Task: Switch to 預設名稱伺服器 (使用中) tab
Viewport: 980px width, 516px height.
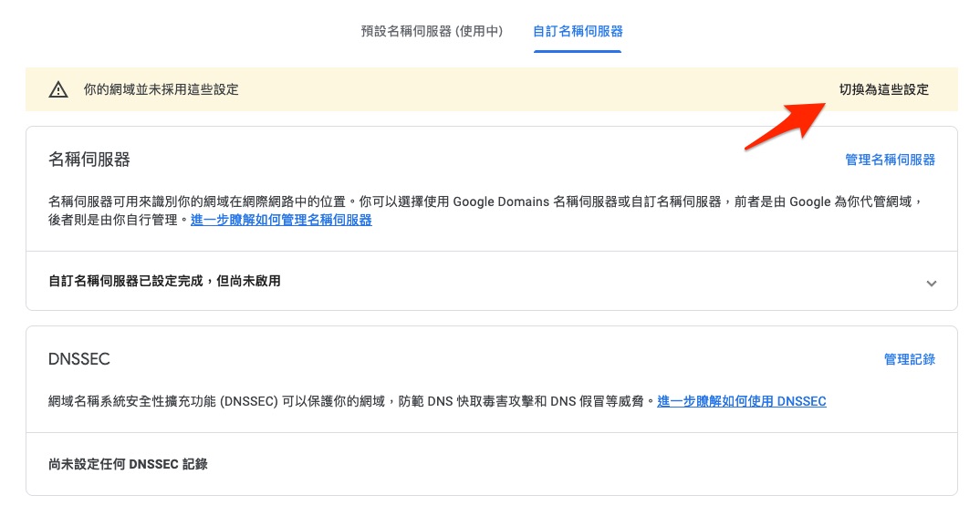Action: tap(432, 31)
